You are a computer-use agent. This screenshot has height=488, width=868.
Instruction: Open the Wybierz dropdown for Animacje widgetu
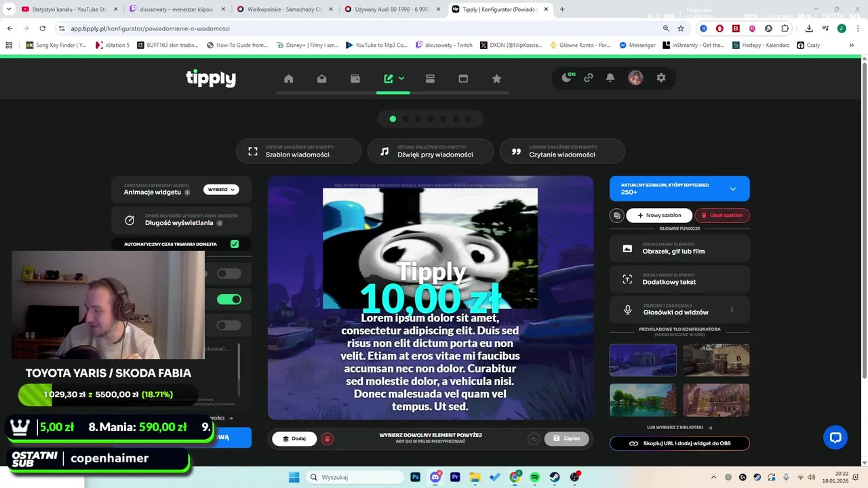pyautogui.click(x=221, y=190)
